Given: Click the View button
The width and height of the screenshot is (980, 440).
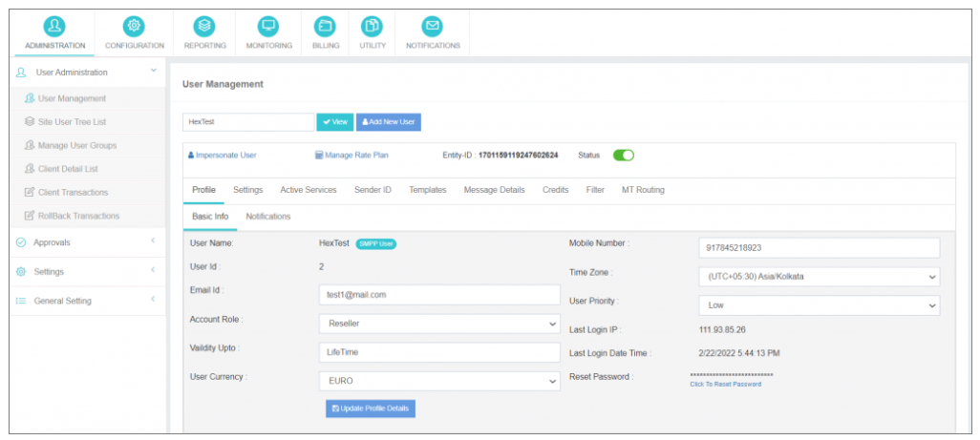Looking at the screenshot, I should (335, 122).
